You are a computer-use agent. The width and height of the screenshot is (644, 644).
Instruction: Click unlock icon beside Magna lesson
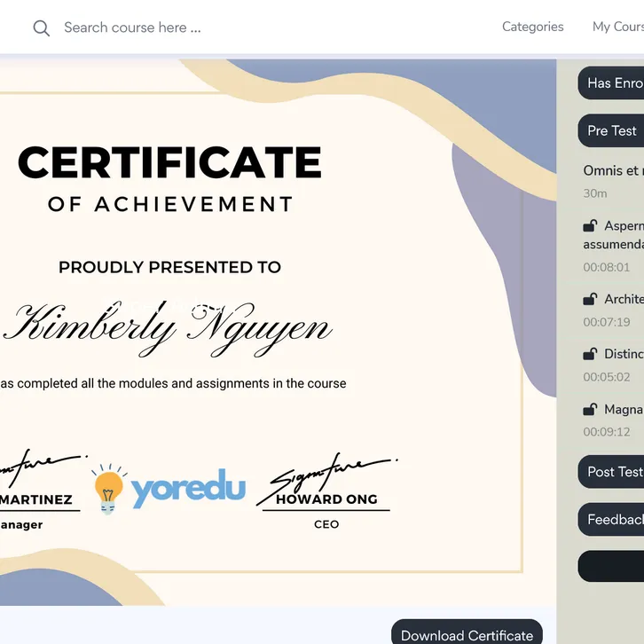point(590,409)
